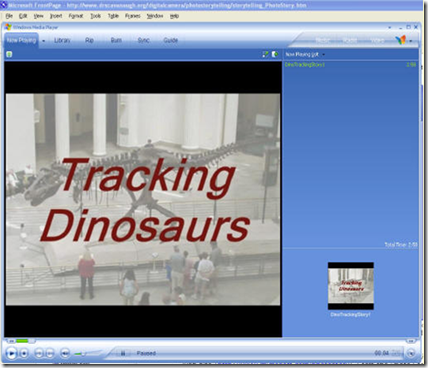Screen dimensions: 428x368
Task: Click the Windows Media Player title icon
Action: click(x=8, y=27)
